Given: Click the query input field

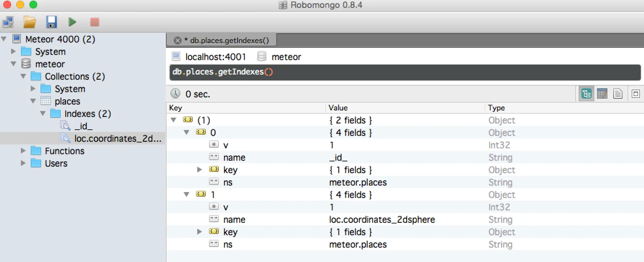Looking at the screenshot, I should [359, 72].
